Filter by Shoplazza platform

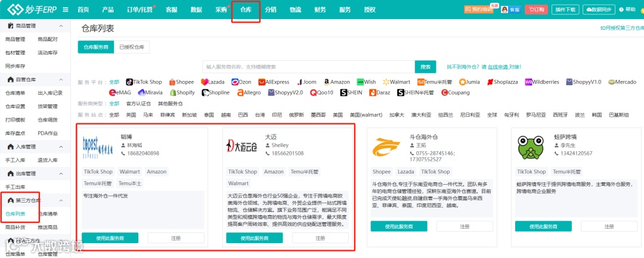(x=502, y=82)
